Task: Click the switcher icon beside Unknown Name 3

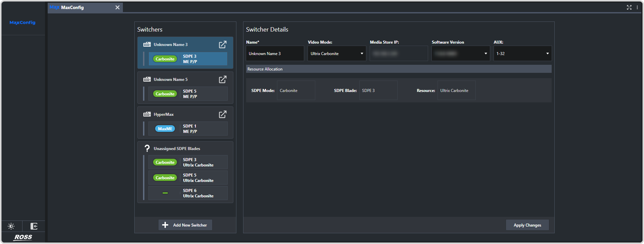Action: pyautogui.click(x=147, y=45)
